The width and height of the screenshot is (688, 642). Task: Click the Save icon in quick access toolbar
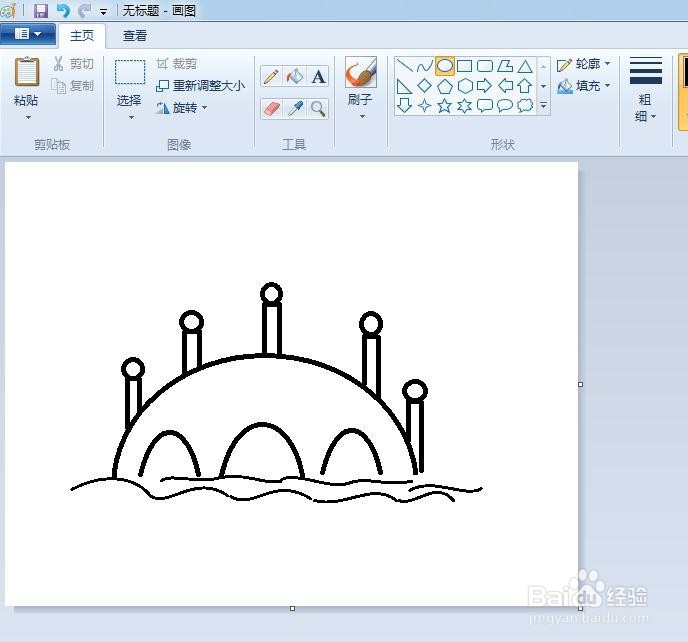(40, 11)
